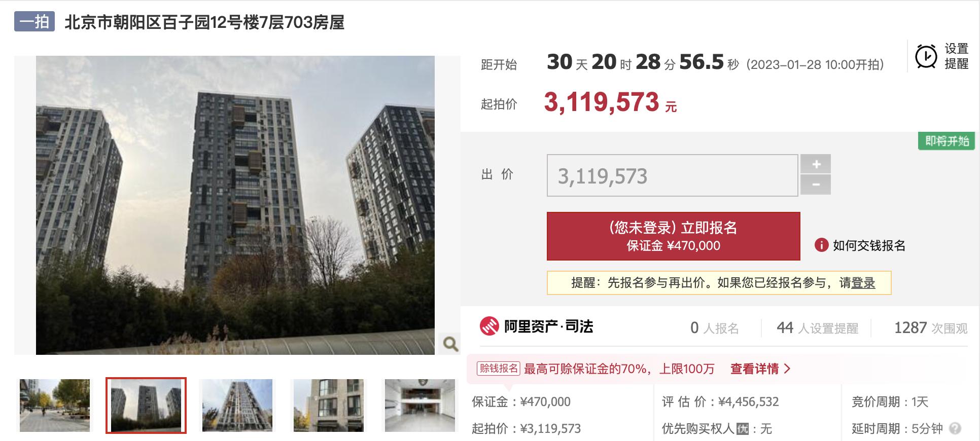The width and height of the screenshot is (980, 441).
Task: Select the selected three-towers thumbnail
Action: pos(146,406)
